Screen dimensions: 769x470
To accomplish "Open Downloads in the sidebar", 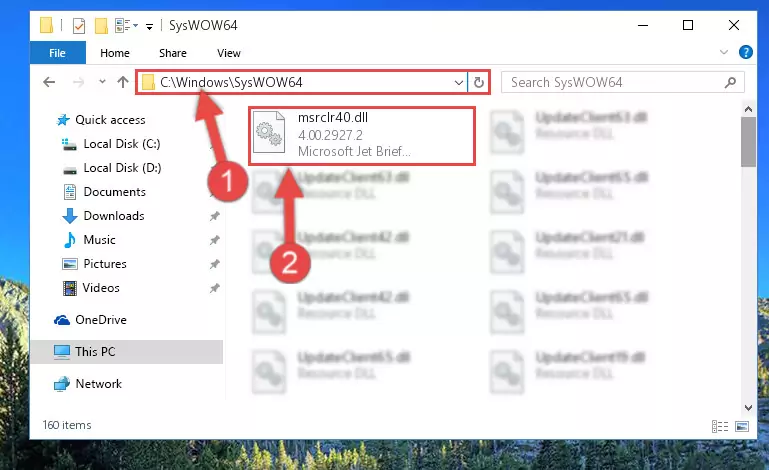I will point(114,216).
